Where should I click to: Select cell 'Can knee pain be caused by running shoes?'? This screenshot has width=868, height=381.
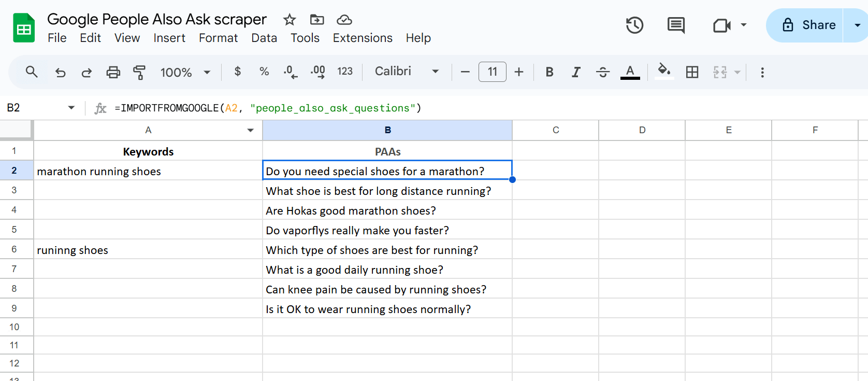pos(387,289)
